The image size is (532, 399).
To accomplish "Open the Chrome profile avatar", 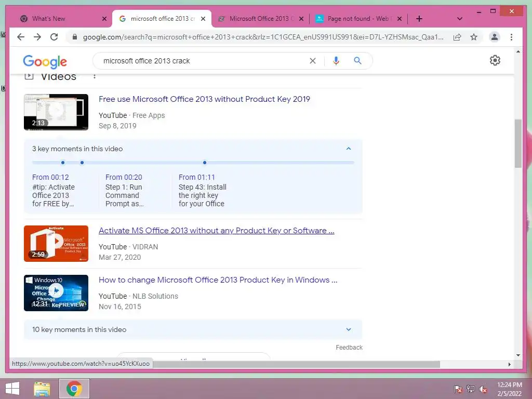I will [x=495, y=37].
